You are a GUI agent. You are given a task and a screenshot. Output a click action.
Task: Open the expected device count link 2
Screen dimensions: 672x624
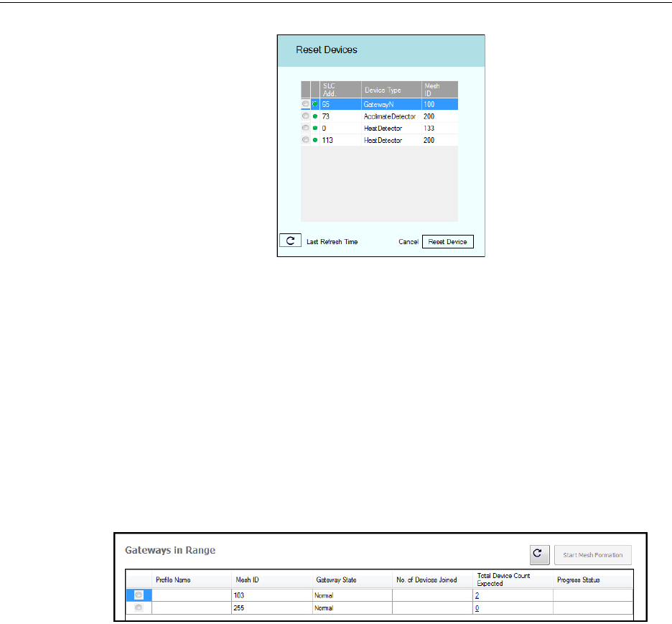pos(477,595)
